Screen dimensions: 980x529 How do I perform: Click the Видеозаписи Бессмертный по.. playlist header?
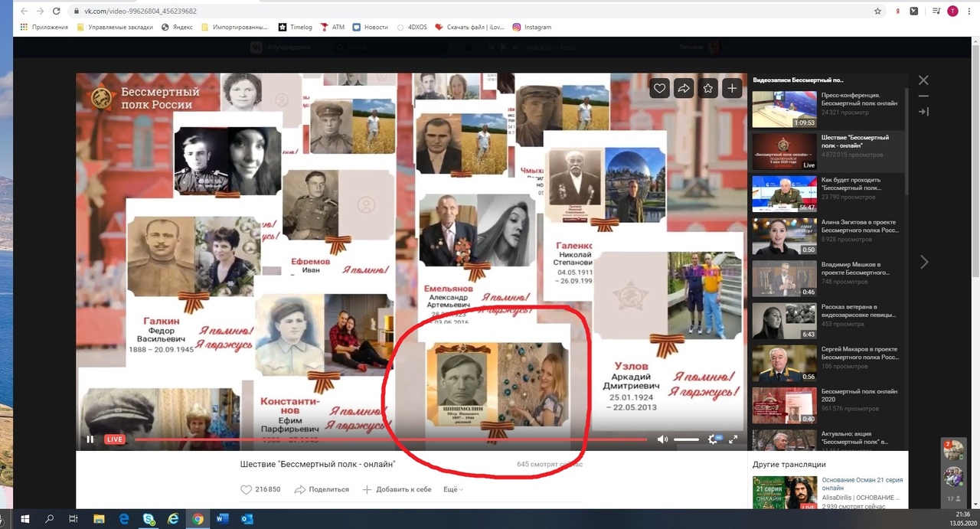click(799, 80)
